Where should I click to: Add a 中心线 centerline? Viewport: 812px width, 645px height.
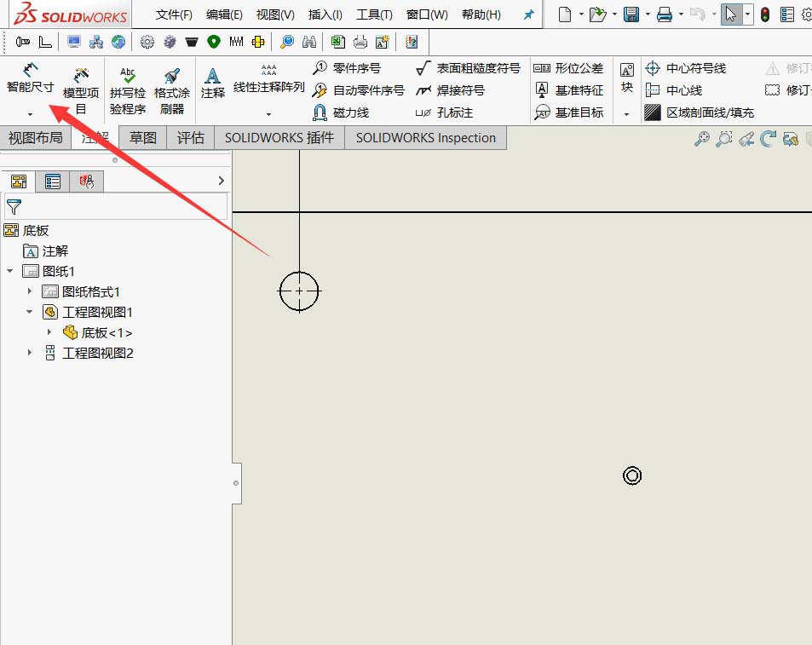(673, 90)
